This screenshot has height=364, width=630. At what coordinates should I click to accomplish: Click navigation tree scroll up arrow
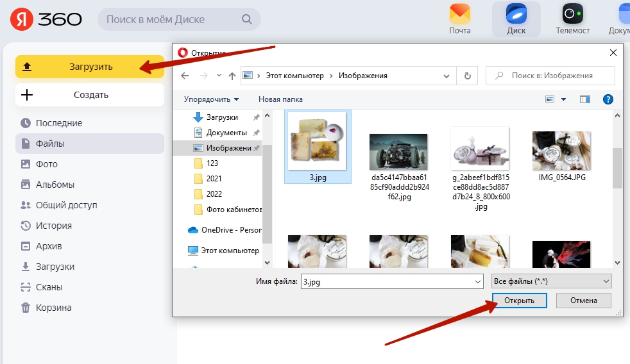point(267,115)
